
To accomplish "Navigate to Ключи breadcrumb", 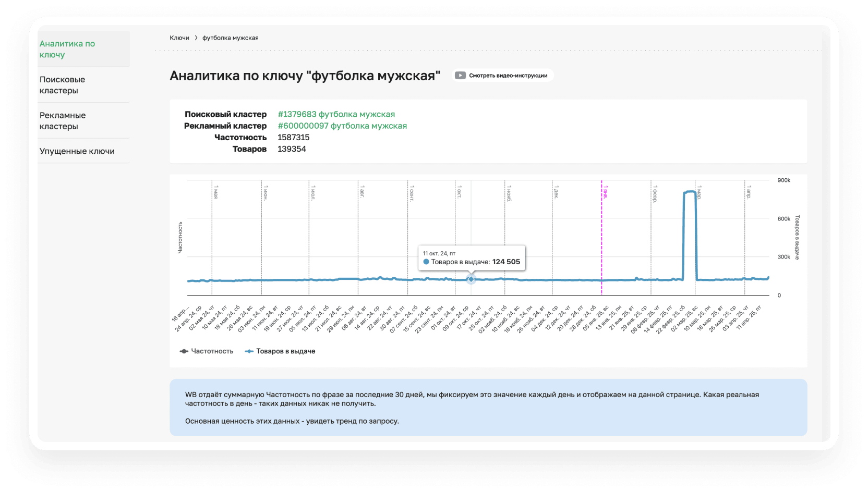I will [x=179, y=38].
